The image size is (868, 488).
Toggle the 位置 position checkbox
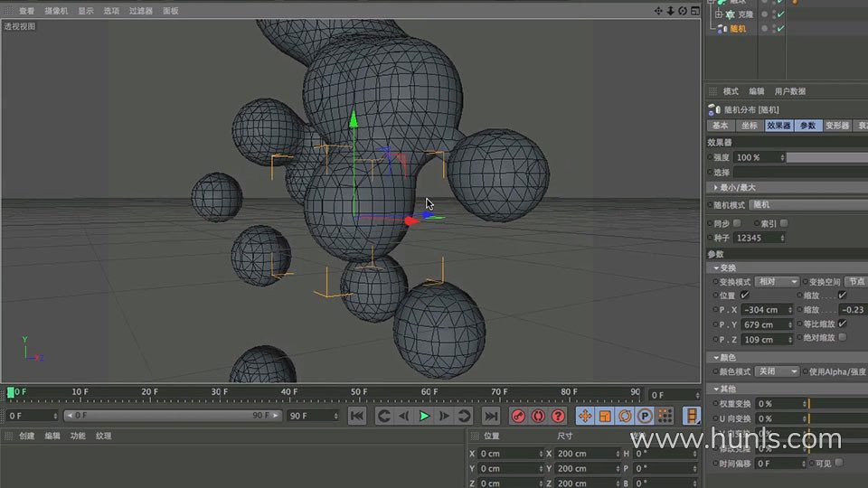(x=744, y=295)
